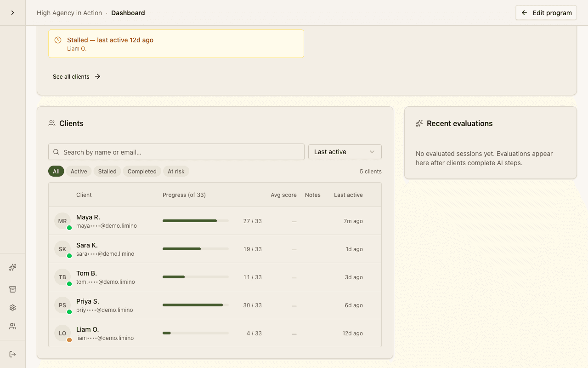Click the logout icon in sidebar

(13, 354)
